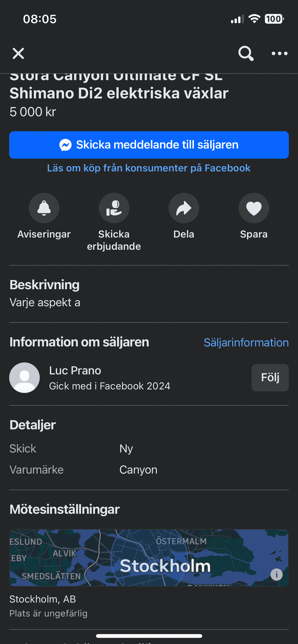
Task: Expand the Beskrivning text 'Varje aspekt a'
Action: pyautogui.click(x=45, y=302)
